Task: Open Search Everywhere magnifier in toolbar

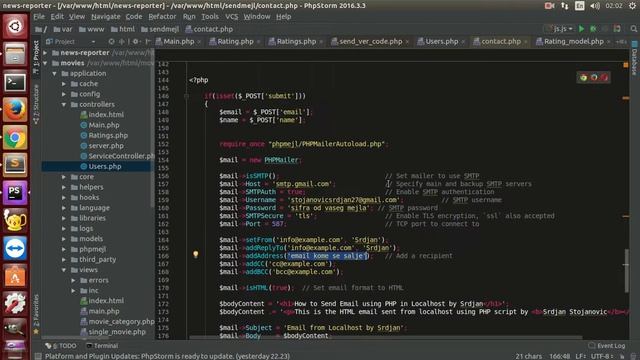Action: click(633, 29)
